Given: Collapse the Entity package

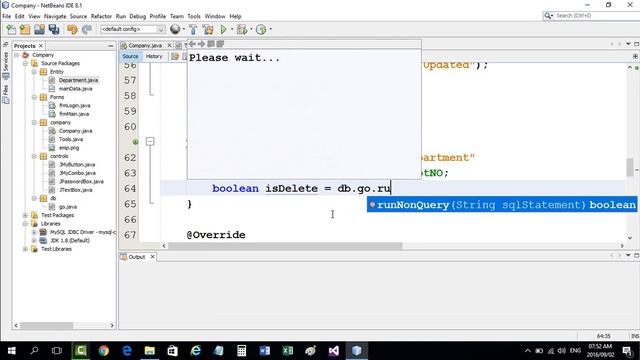Looking at the screenshot, I should tap(34, 72).
